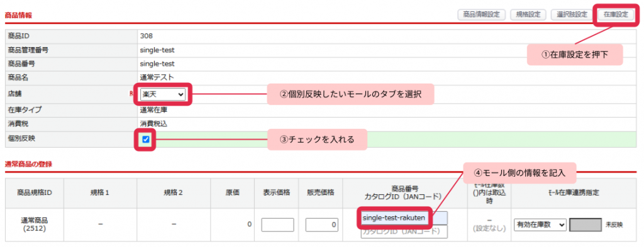Select the 商品ID value 308
Viewport: 644px width, 247px height.
point(146,36)
